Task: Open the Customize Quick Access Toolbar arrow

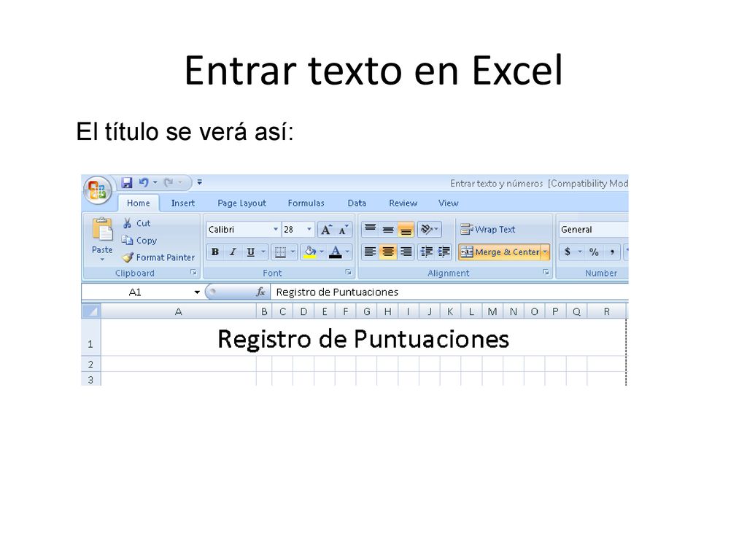Action: pyautogui.click(x=200, y=182)
